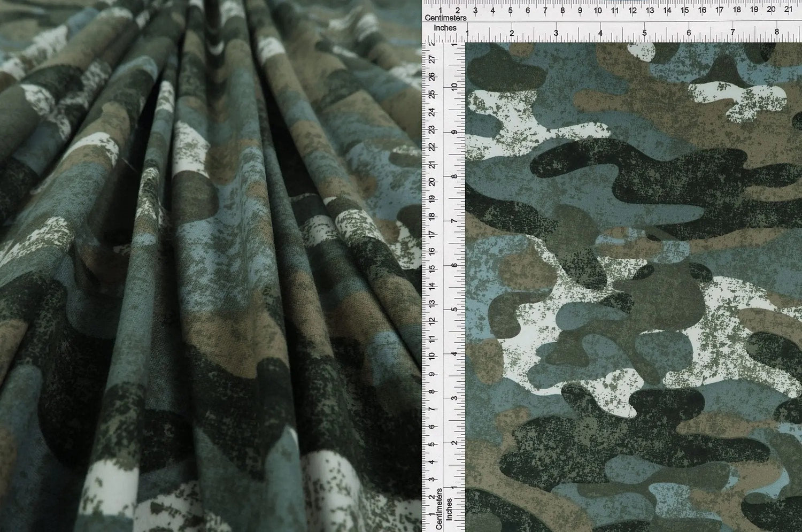Click the 10 inch mark on left ruler
802x532 pixels.
click(454, 87)
